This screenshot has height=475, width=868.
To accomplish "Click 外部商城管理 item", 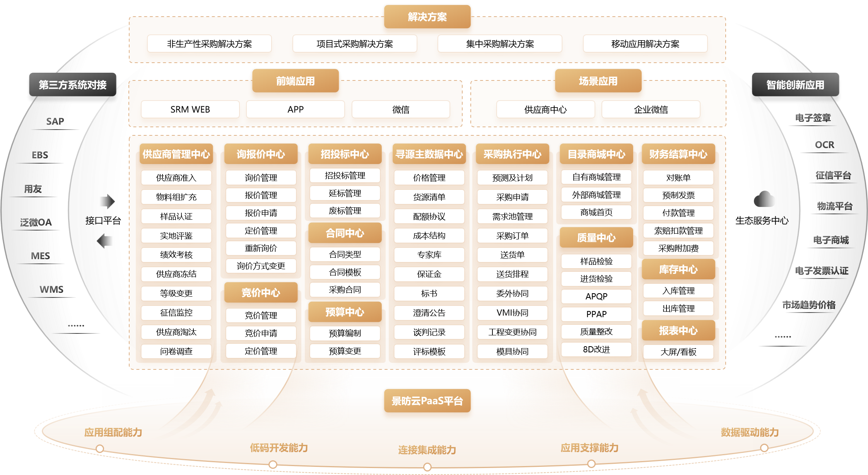I will click(x=596, y=195).
